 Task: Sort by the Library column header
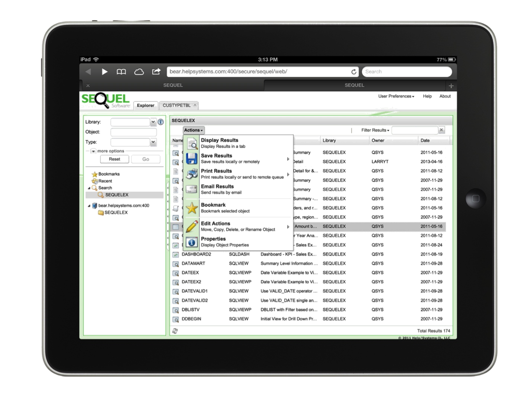pyautogui.click(x=344, y=140)
